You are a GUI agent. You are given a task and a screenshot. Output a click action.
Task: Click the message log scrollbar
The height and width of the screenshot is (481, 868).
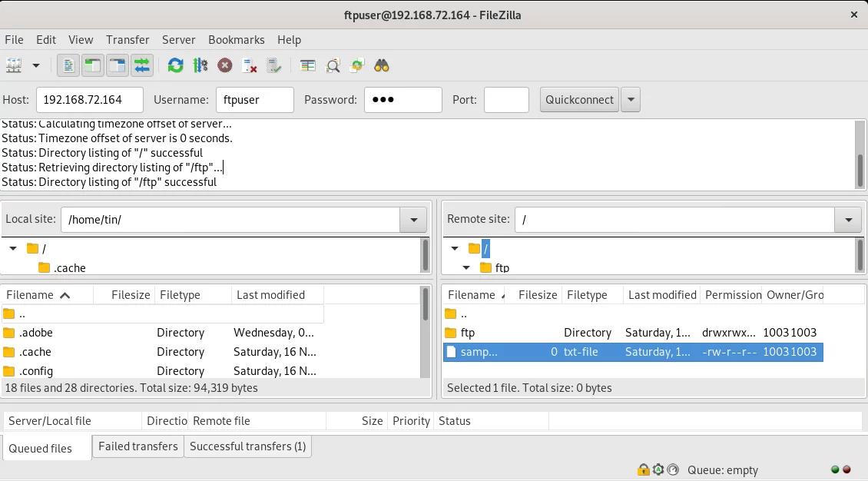point(860,155)
